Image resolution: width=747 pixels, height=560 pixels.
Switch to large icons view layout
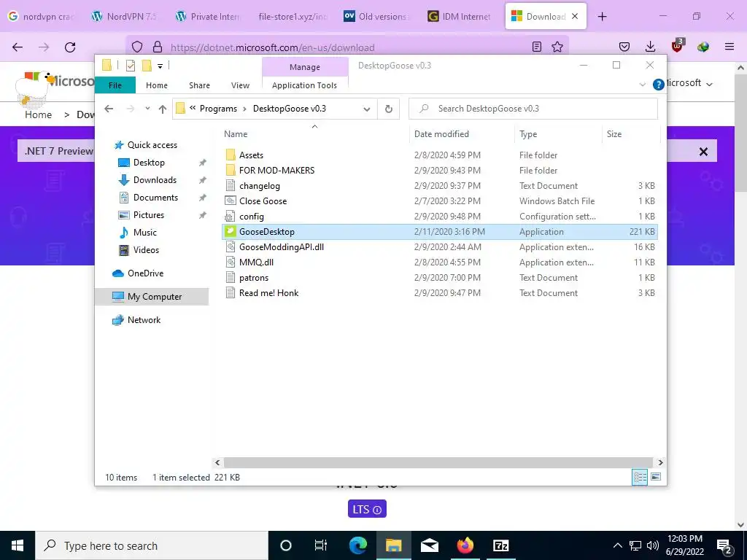(656, 477)
